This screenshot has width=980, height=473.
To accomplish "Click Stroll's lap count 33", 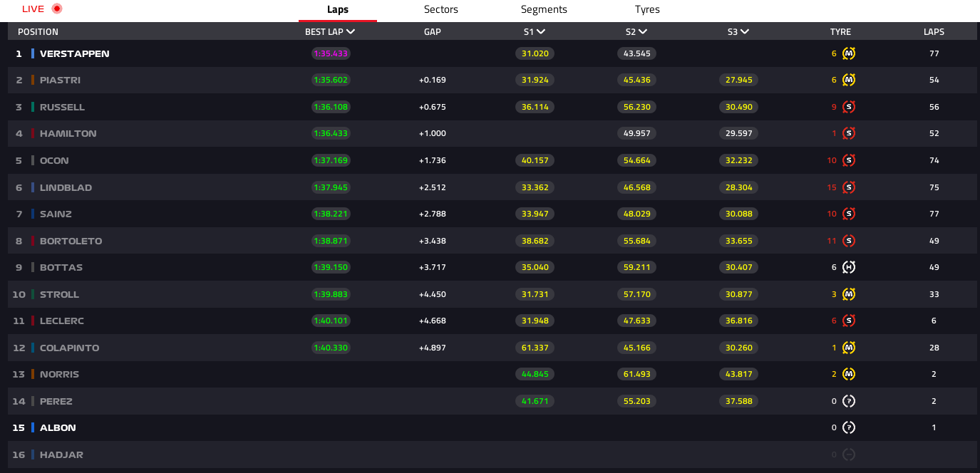I will (934, 294).
